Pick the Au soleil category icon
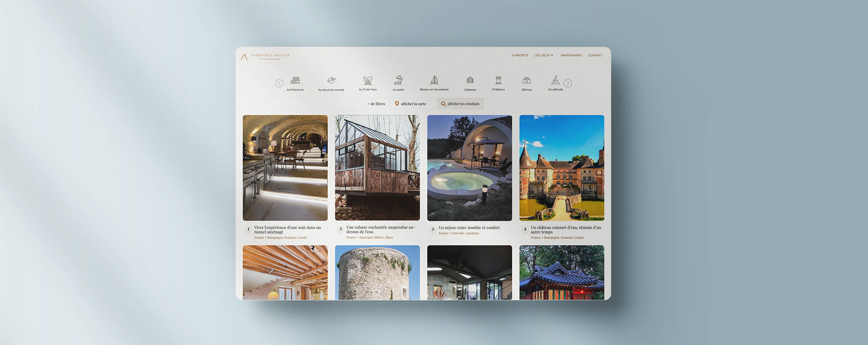The height and width of the screenshot is (345, 868). click(398, 81)
